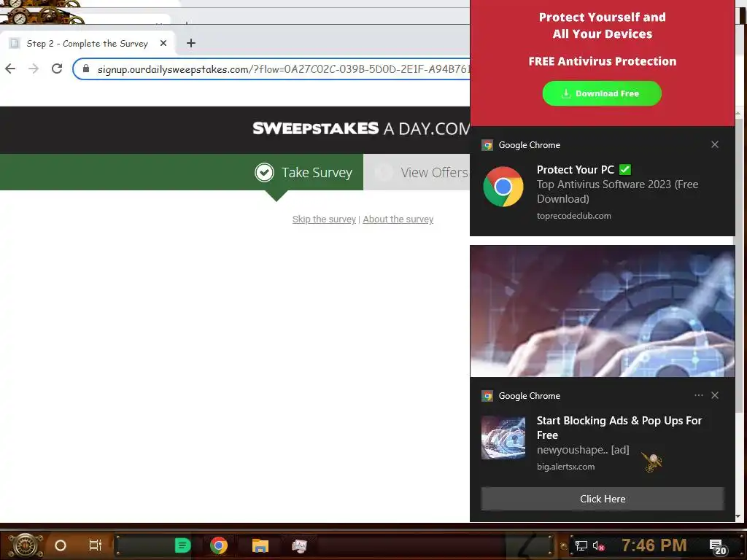Close the Step 2 survey tab
Screen dimensions: 747x560
pos(163,43)
